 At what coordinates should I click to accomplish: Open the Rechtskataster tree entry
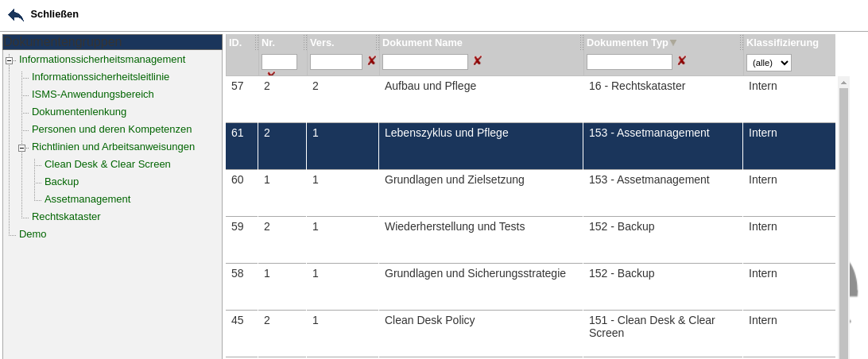tap(66, 216)
